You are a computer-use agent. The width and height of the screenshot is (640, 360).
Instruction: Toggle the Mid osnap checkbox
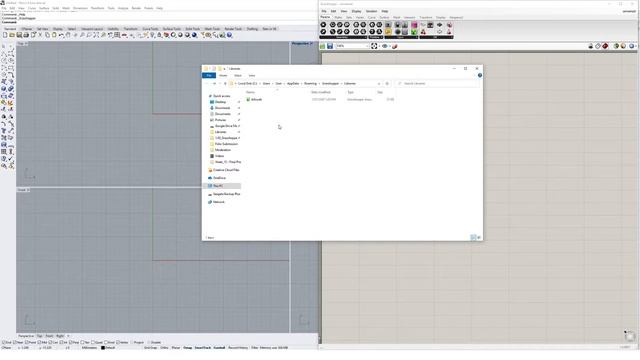tap(40, 342)
